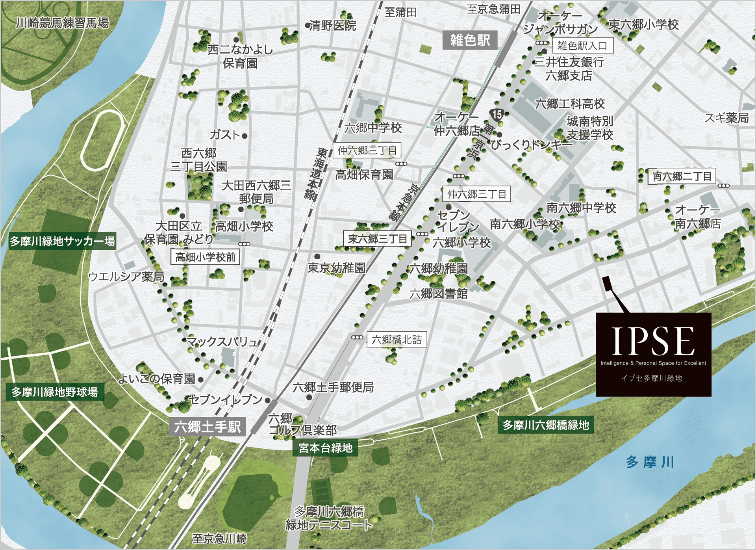Click the traffic signal icon at 六郷橋北詰
The image size is (756, 550).
tap(357, 338)
